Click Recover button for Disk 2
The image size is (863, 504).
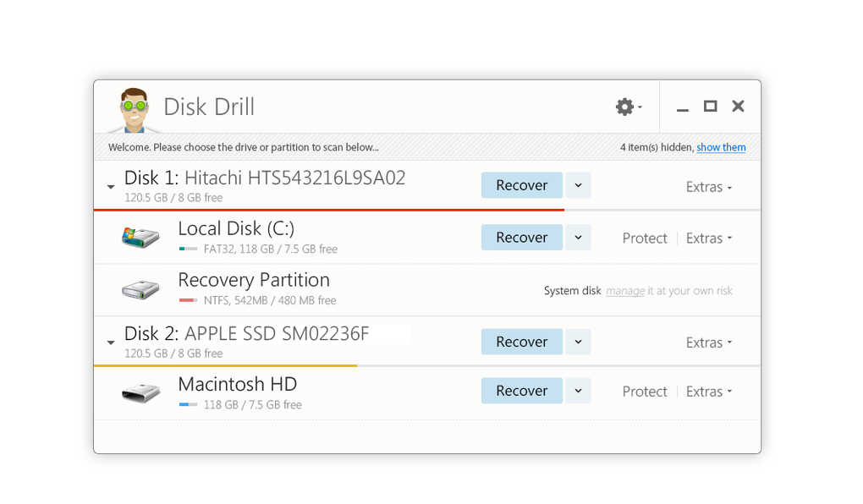coord(521,342)
